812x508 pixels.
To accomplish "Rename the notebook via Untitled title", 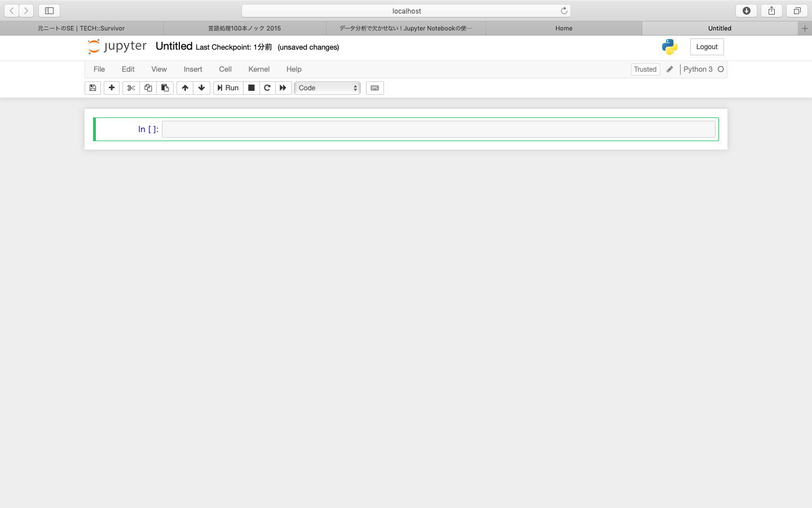I will pyautogui.click(x=174, y=46).
